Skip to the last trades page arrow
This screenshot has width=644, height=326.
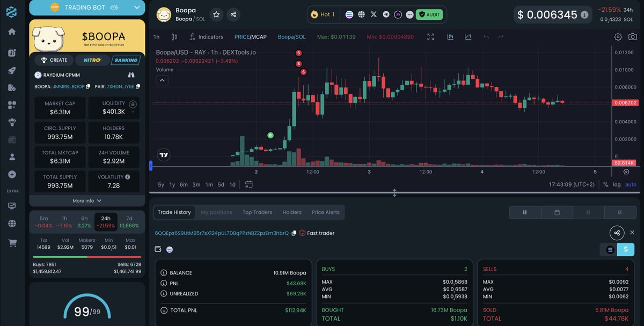pyautogui.click(x=620, y=212)
